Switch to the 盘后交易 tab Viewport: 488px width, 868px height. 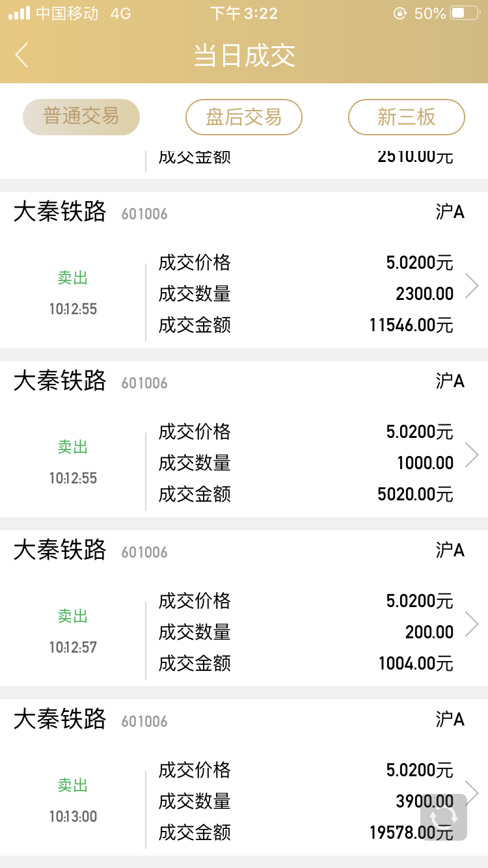tap(244, 117)
